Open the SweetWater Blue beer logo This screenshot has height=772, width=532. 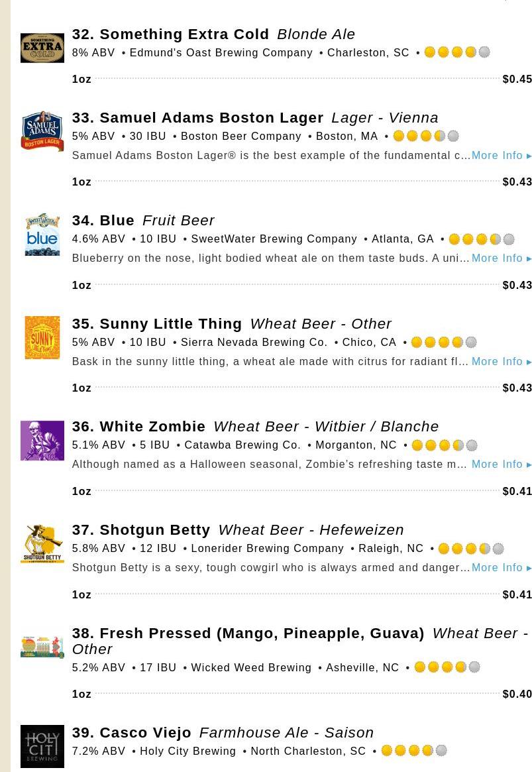click(x=42, y=235)
